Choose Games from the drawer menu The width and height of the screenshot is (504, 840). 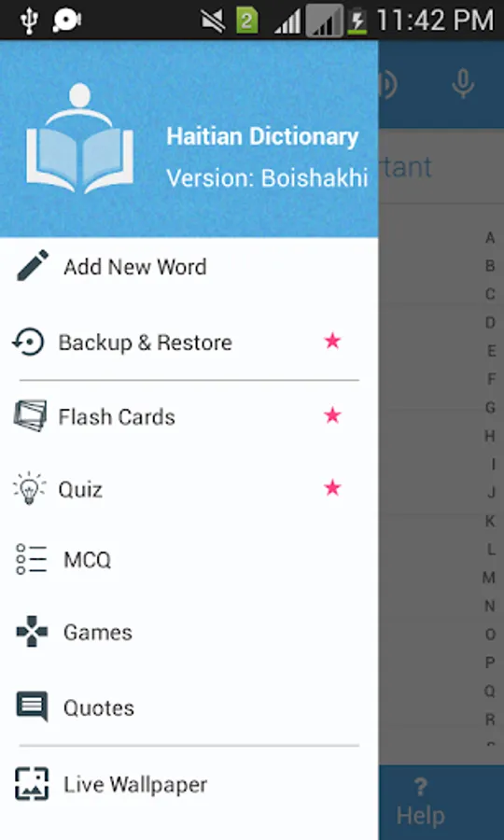(189, 633)
